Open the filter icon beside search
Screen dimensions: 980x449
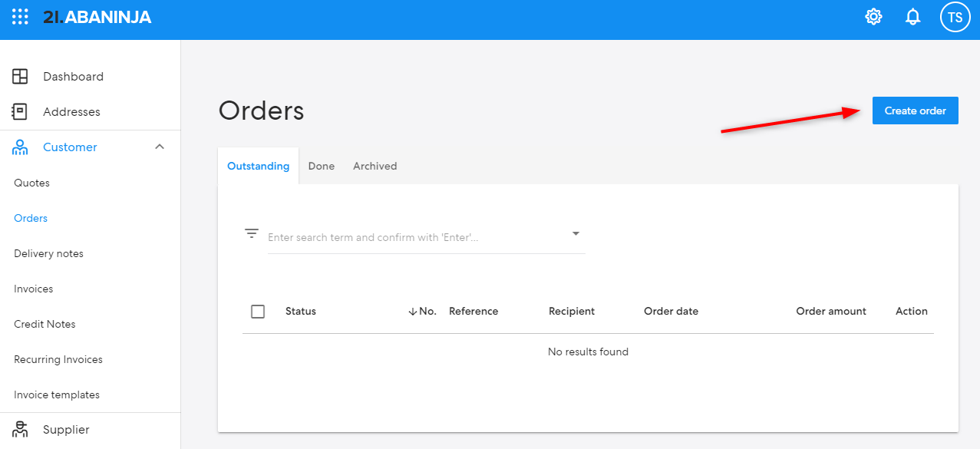252,233
